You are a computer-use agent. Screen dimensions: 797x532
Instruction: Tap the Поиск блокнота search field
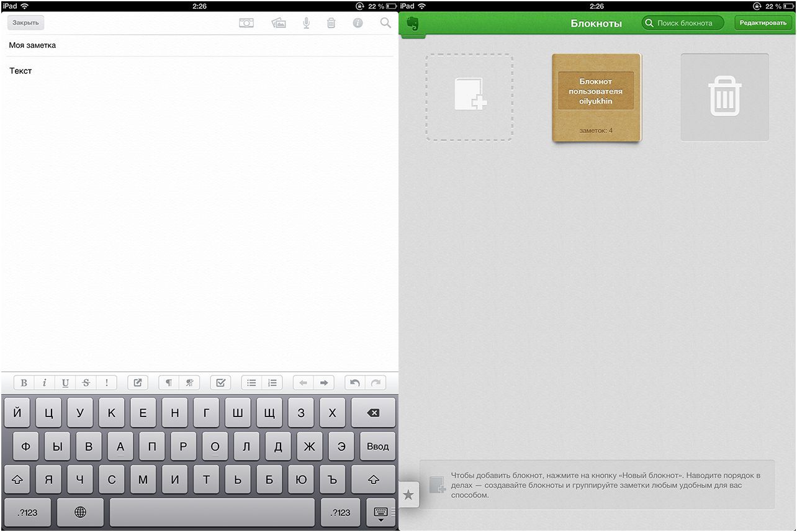(683, 23)
